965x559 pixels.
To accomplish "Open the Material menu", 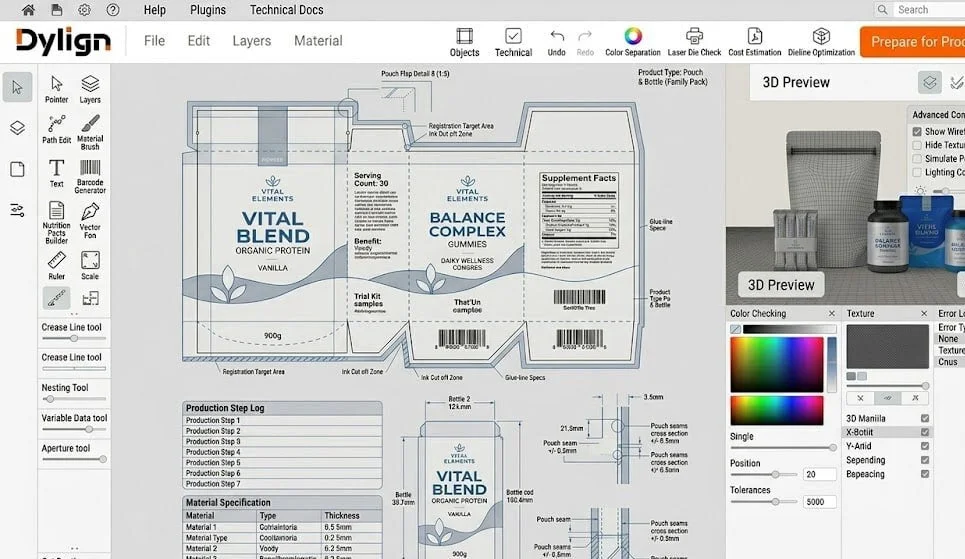I will 318,41.
